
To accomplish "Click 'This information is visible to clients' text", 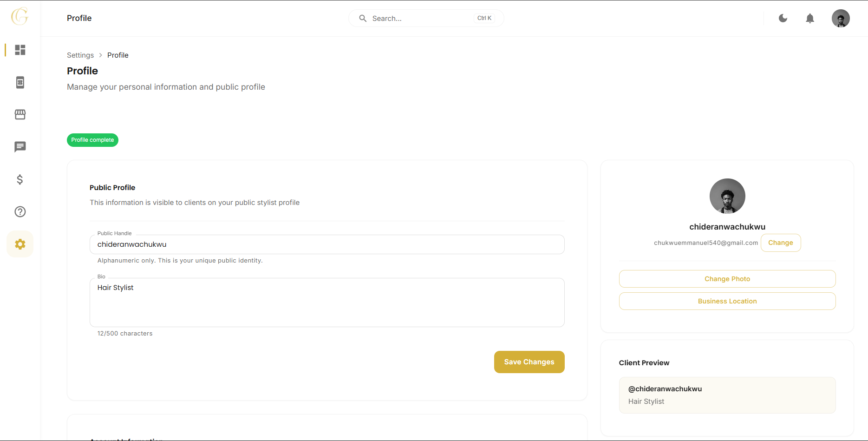I will click(x=195, y=203).
